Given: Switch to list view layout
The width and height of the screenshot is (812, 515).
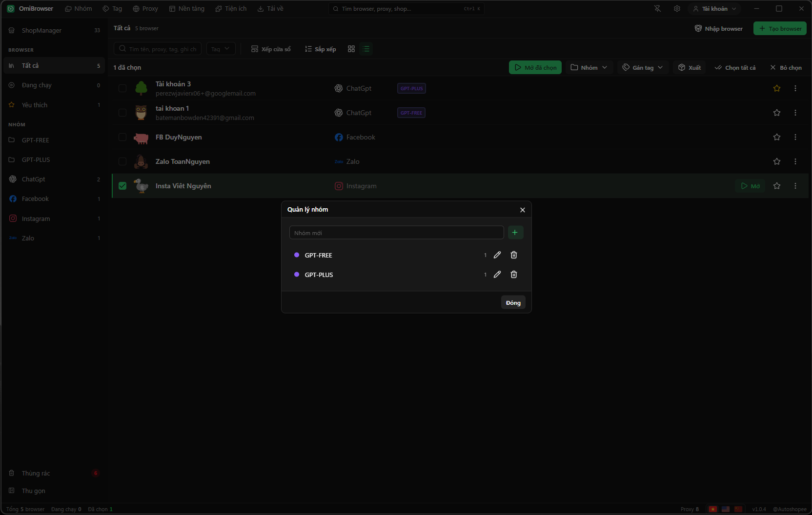Looking at the screenshot, I should click(366, 49).
